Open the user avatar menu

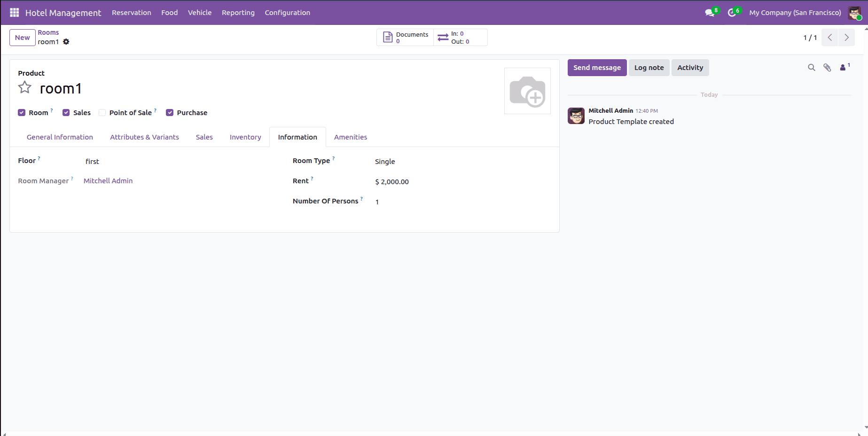[x=855, y=13]
